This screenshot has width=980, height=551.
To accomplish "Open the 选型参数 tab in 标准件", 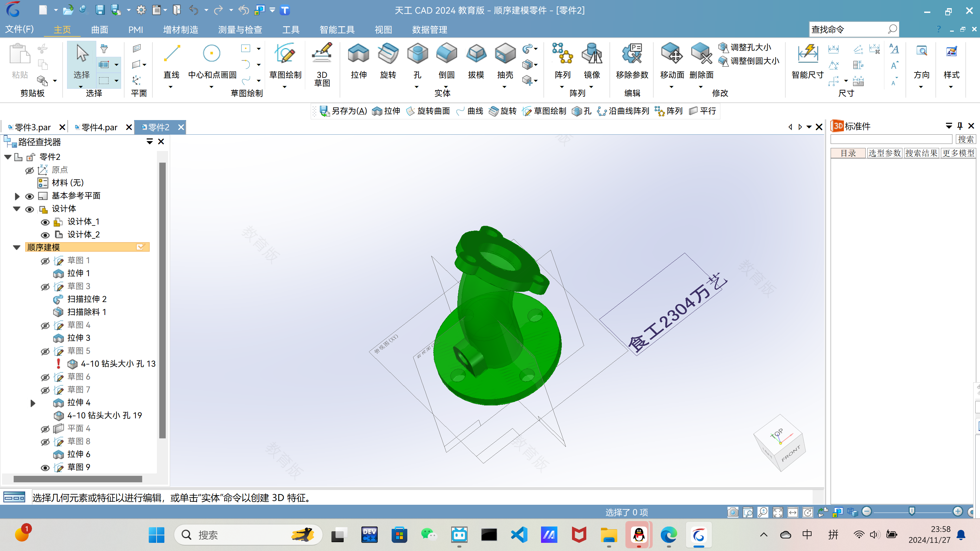I will tap(884, 153).
